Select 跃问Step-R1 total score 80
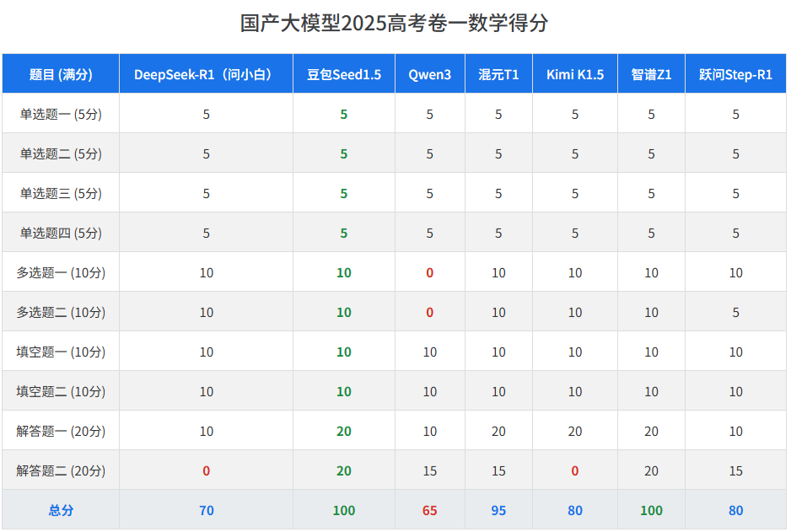This screenshot has height=532, width=791. point(736,510)
